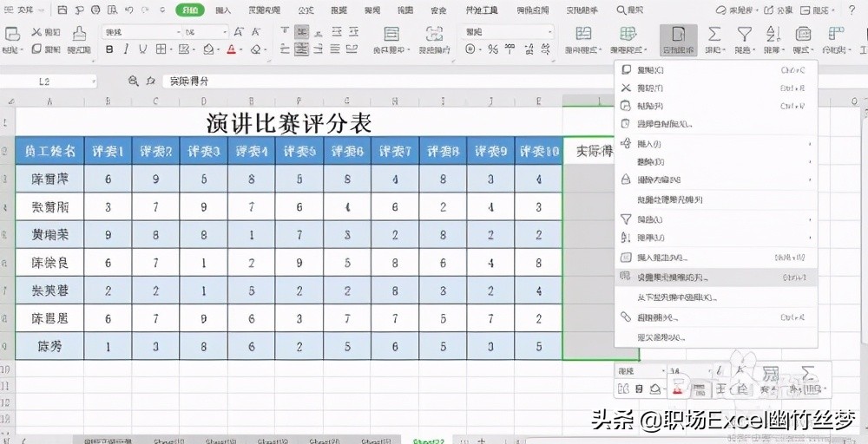Choose Paste Special in context menu

(716, 124)
